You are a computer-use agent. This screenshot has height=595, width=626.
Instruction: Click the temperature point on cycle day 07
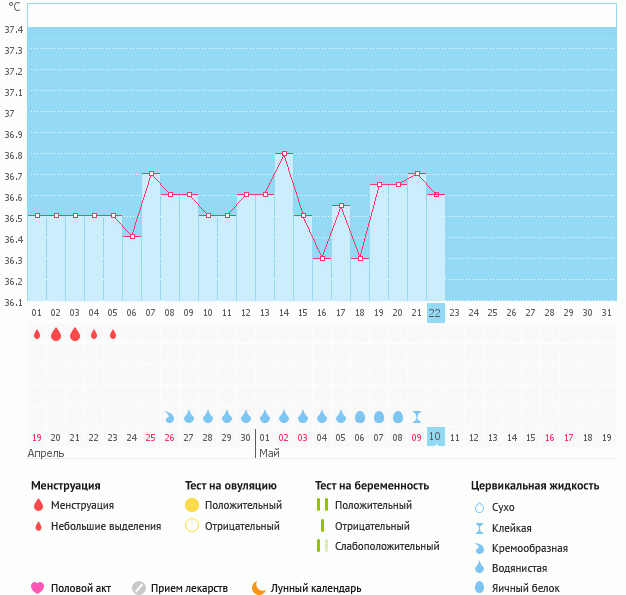pyautogui.click(x=151, y=174)
